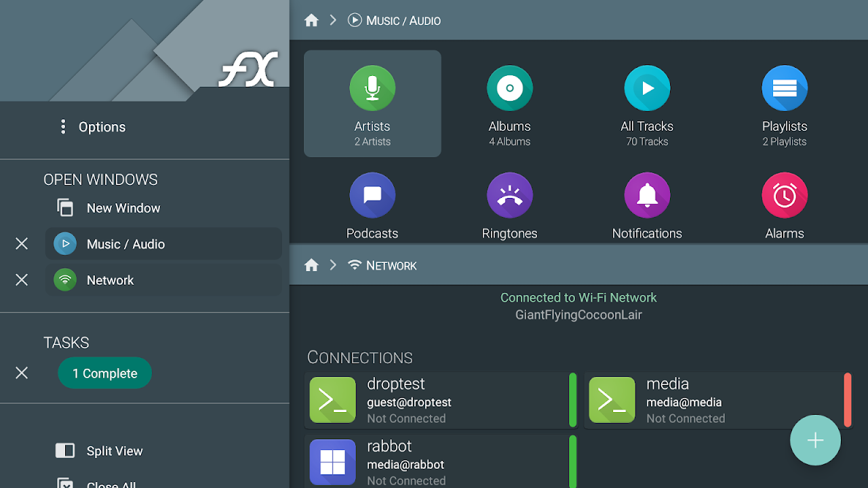Open the 1 Complete tasks button
The width and height of the screenshot is (868, 488).
coord(104,373)
